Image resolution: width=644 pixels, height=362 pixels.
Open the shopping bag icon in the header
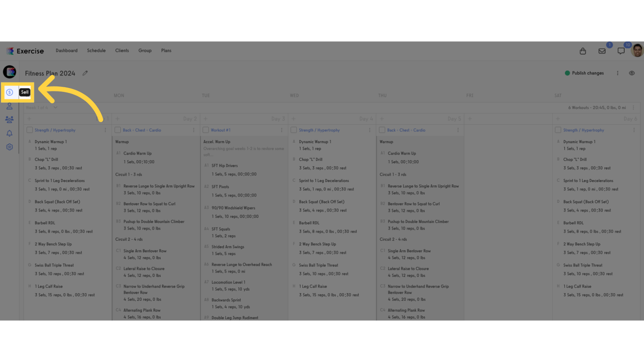(583, 51)
